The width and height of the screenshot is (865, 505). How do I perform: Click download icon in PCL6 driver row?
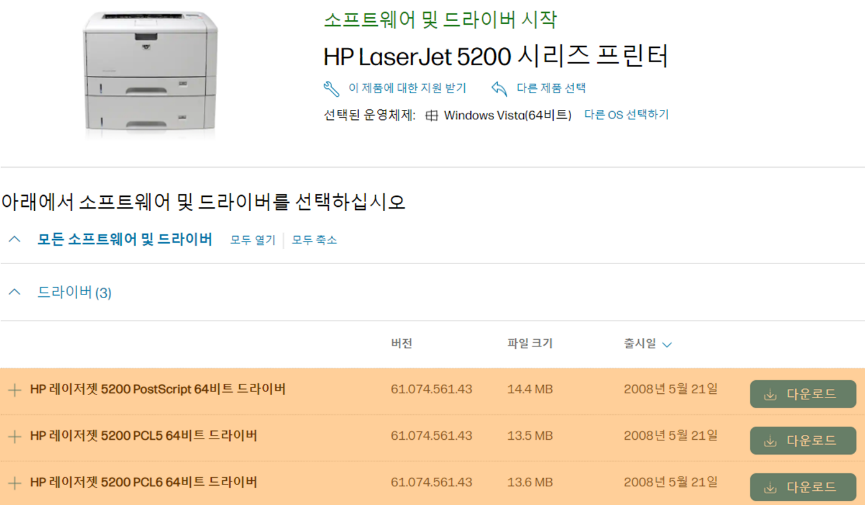coord(770,487)
